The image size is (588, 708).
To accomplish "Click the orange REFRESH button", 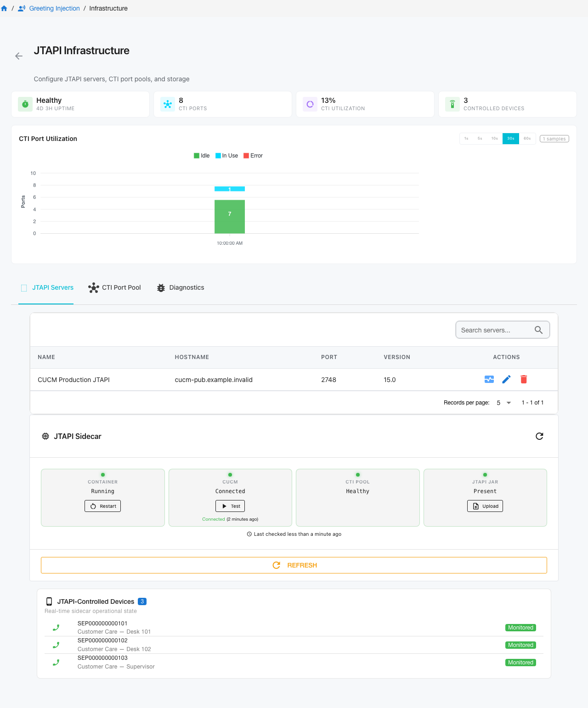I will (x=294, y=565).
